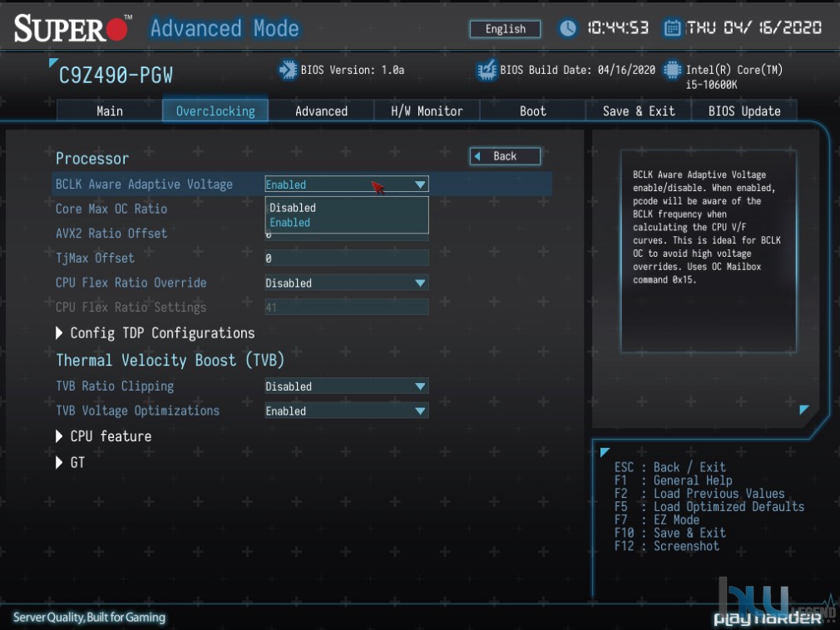Expand Config TDP Configurations submenu
The width and height of the screenshot is (840, 630).
(156, 333)
